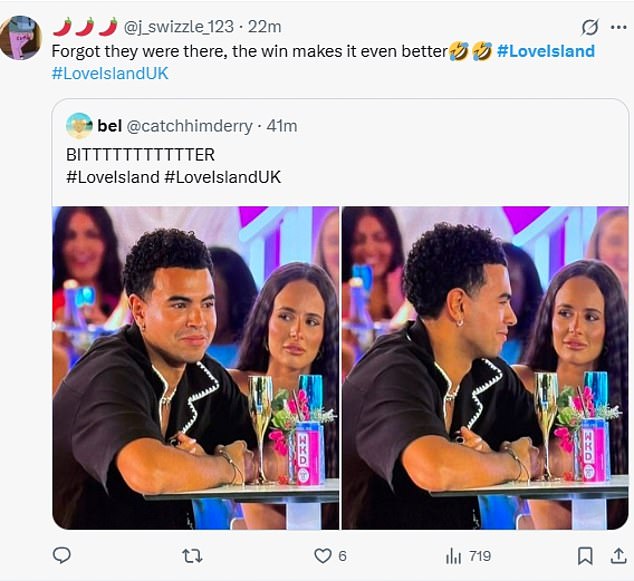Click the 41m quoted tweet timestamp
The width and height of the screenshot is (634, 581).
pyautogui.click(x=282, y=126)
